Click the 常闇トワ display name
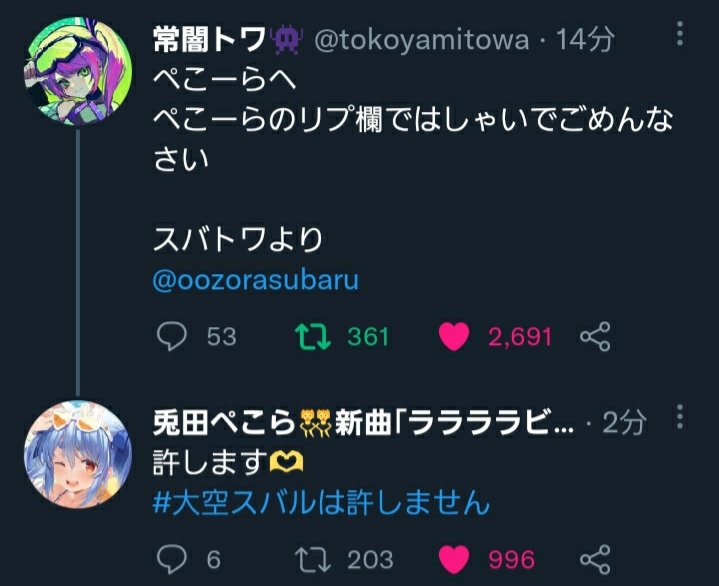Screen dimensions: 719x586 click(209, 39)
